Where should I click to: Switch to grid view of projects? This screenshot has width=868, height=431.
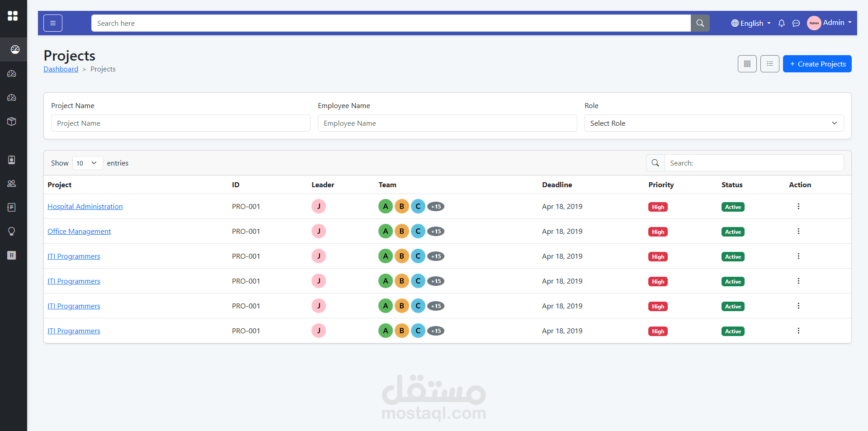pos(747,64)
